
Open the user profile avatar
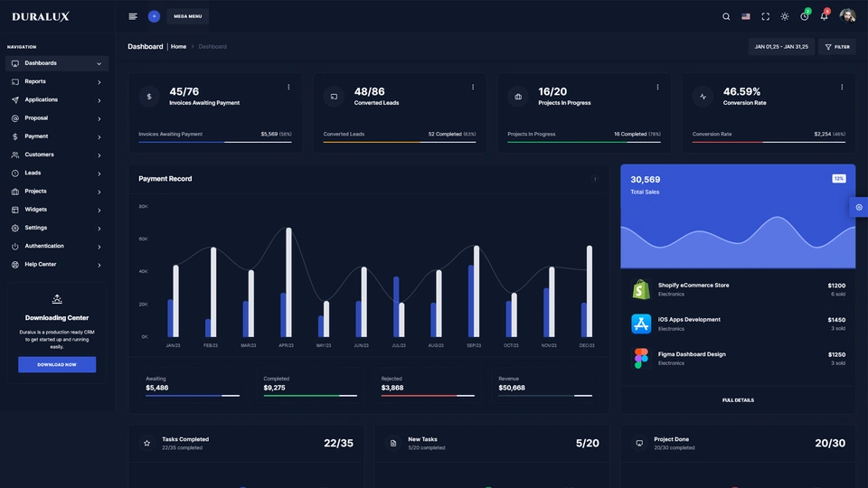pos(847,16)
